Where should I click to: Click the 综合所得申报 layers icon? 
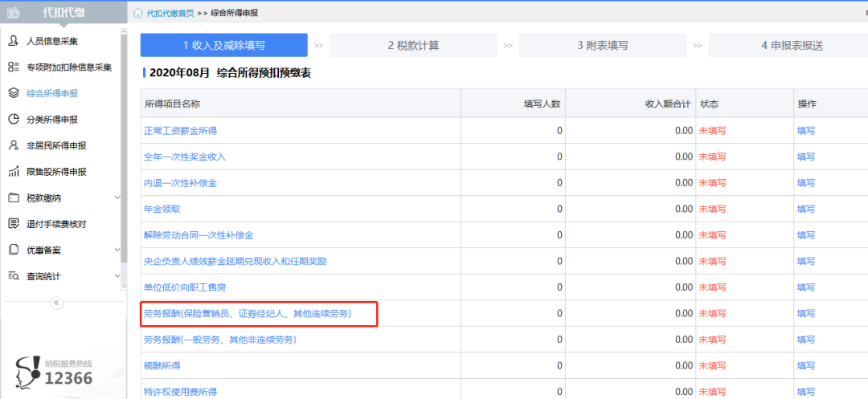[14, 93]
